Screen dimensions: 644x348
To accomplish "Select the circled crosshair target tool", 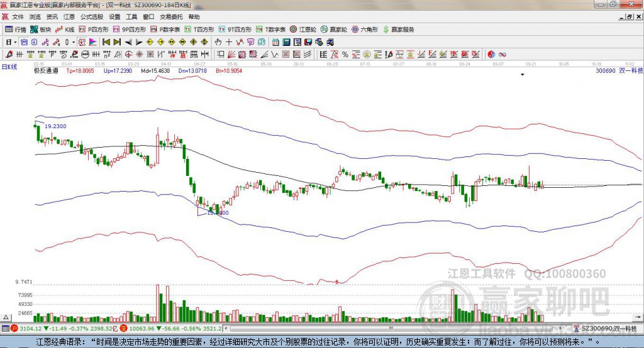I will tap(128, 55).
